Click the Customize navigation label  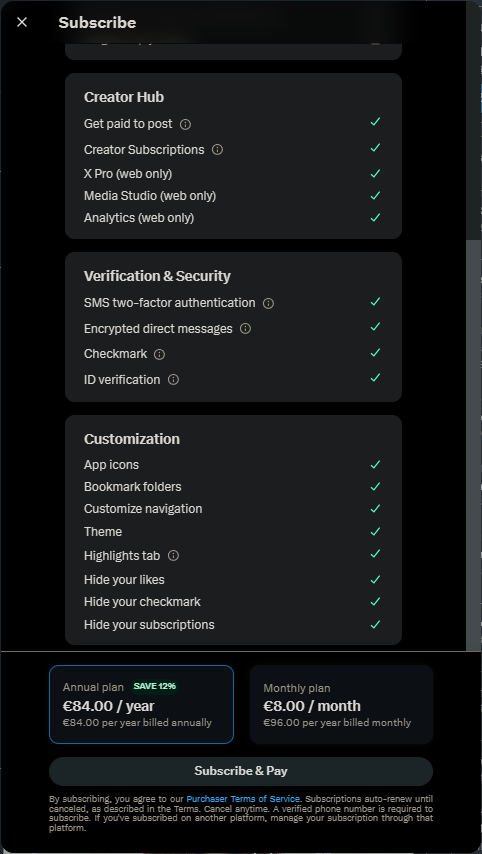click(143, 509)
